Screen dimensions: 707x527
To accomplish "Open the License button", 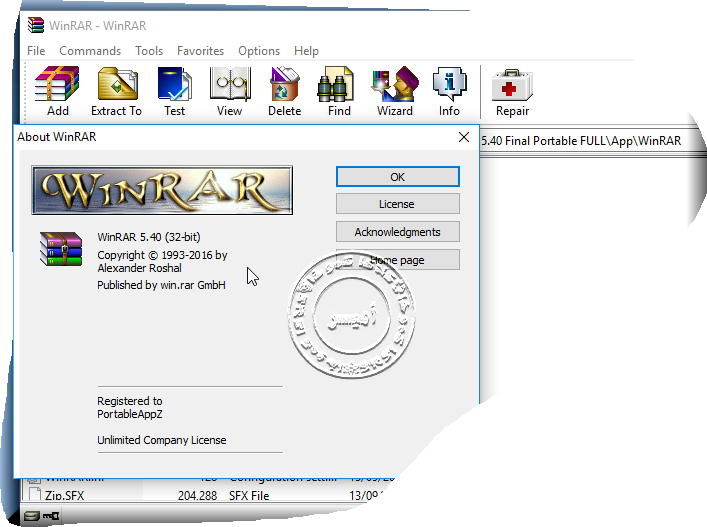I will coord(398,204).
